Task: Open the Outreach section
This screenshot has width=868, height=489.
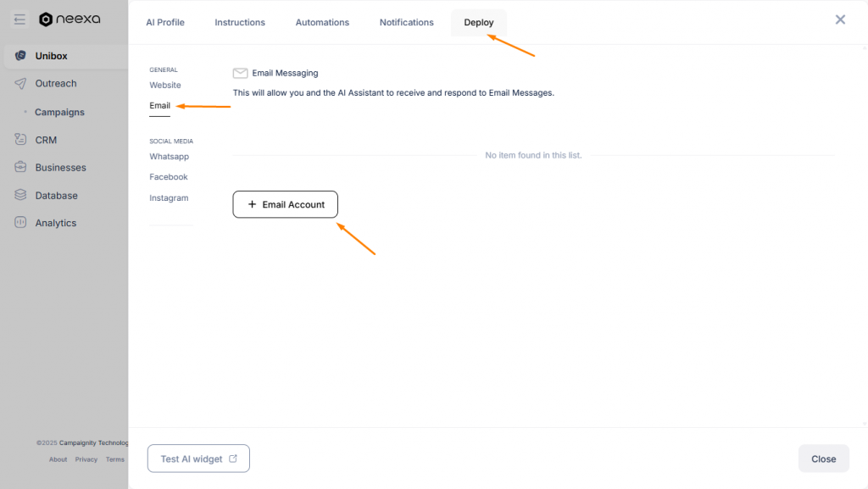Action: coord(57,83)
